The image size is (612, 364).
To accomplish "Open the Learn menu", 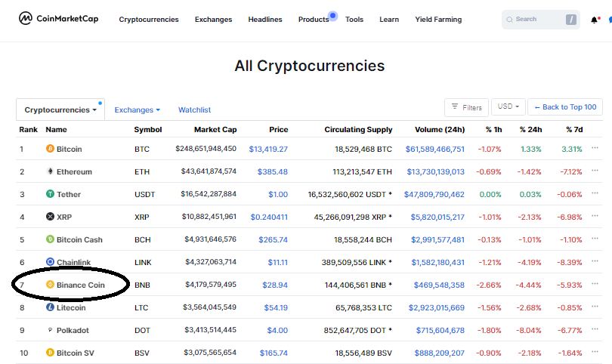I will pos(389,19).
